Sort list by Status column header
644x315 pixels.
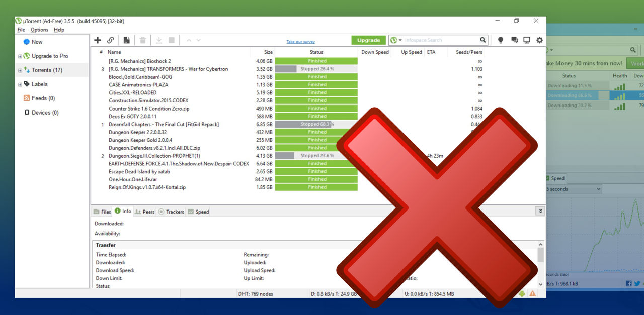pos(316,52)
